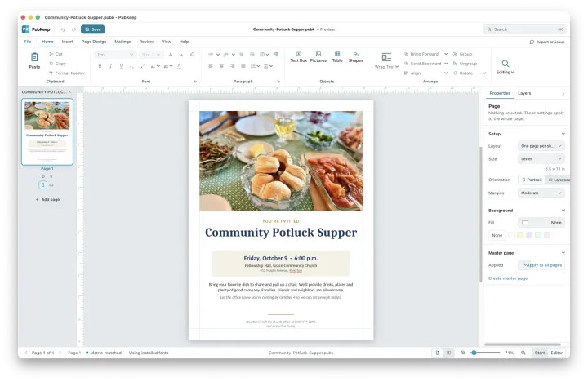This screenshot has height=382, width=588.
Task: Toggle Underline formatting
Action: click(x=122, y=66)
